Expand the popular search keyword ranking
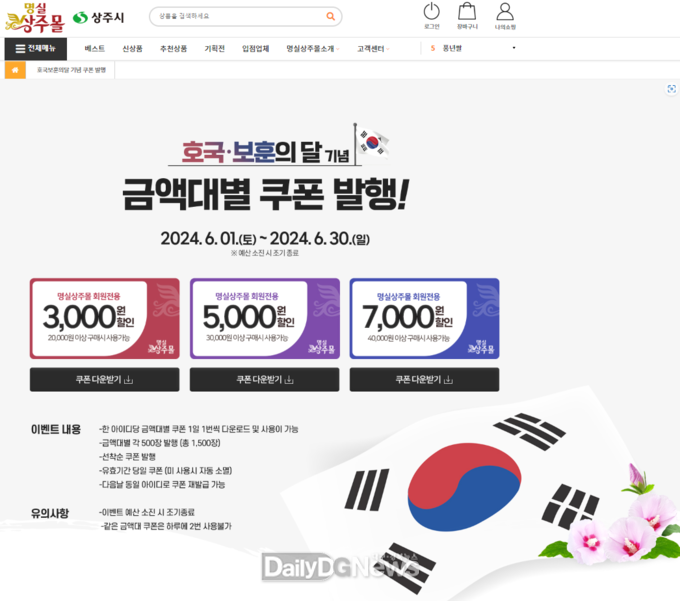The height and width of the screenshot is (601, 680). pos(514,48)
